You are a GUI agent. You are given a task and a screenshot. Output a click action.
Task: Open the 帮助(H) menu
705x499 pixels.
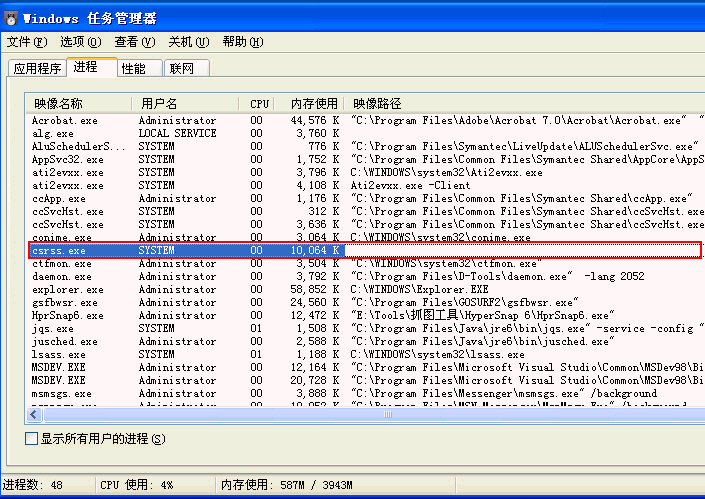coord(243,42)
